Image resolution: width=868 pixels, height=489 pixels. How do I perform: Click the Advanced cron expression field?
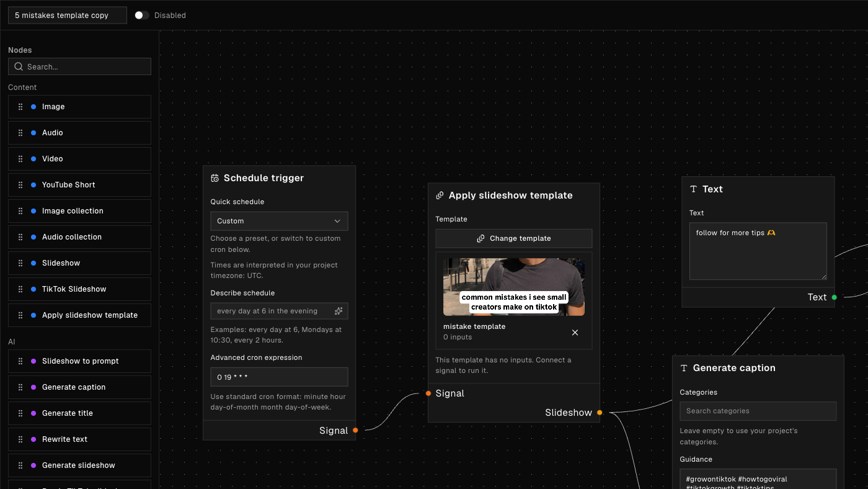279,377
